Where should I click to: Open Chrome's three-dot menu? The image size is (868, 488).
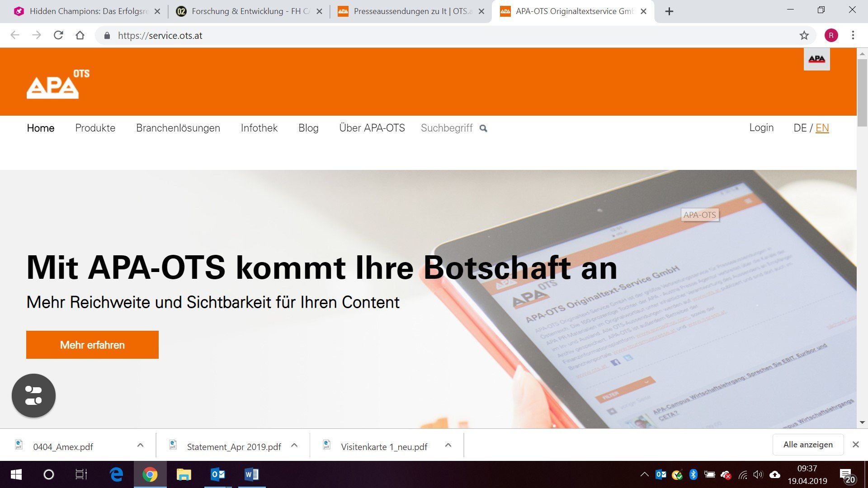point(853,35)
